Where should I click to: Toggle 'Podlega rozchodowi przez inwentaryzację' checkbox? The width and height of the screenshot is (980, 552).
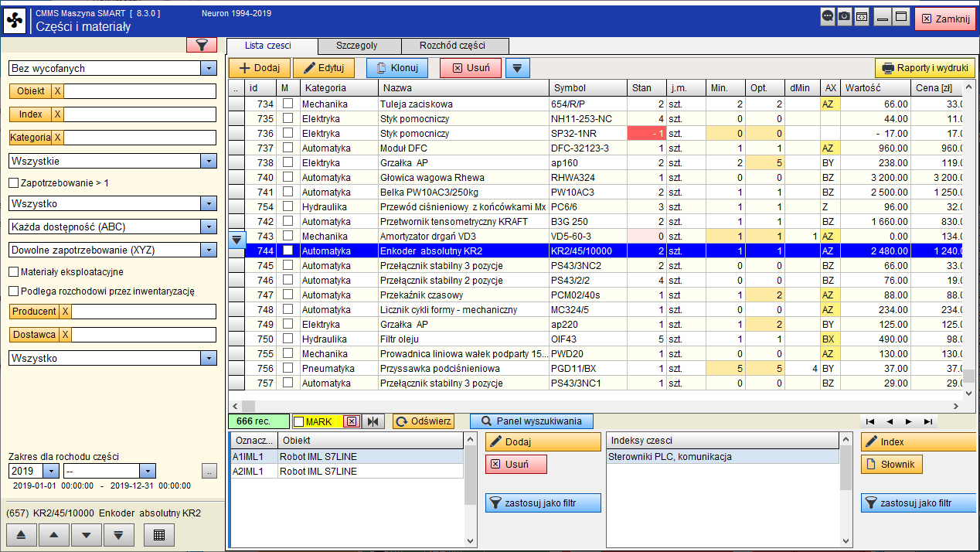[x=13, y=291]
